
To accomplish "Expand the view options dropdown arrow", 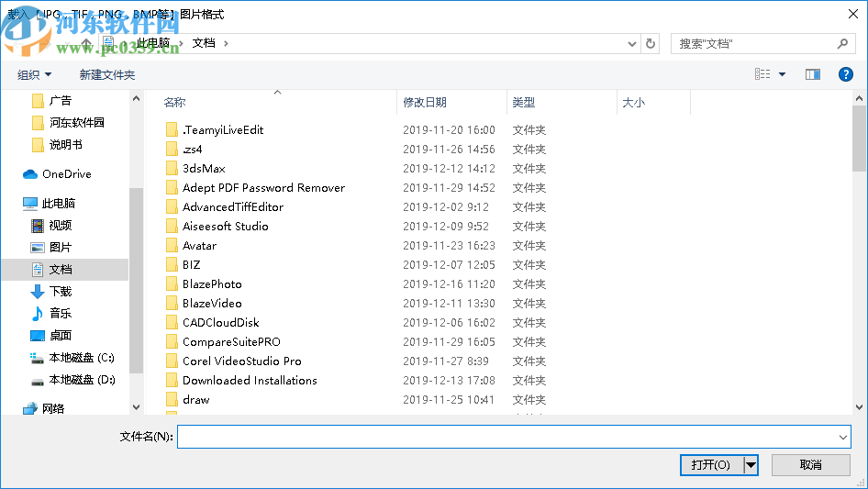I will tap(782, 74).
